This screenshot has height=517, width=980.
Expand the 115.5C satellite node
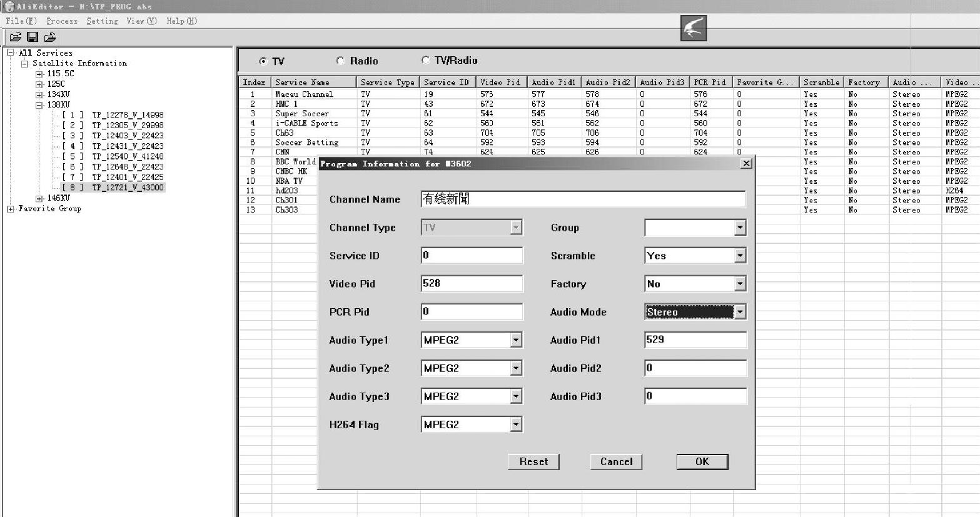click(39, 74)
